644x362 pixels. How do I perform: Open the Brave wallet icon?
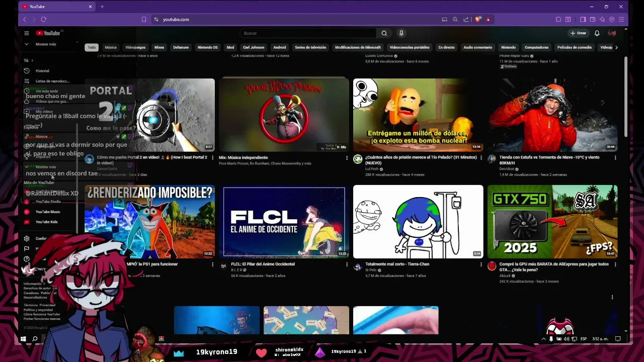coord(593,19)
